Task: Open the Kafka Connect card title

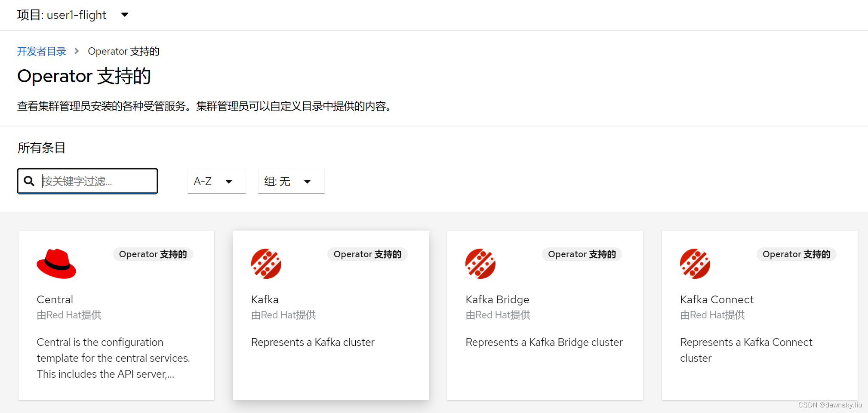Action: [717, 299]
